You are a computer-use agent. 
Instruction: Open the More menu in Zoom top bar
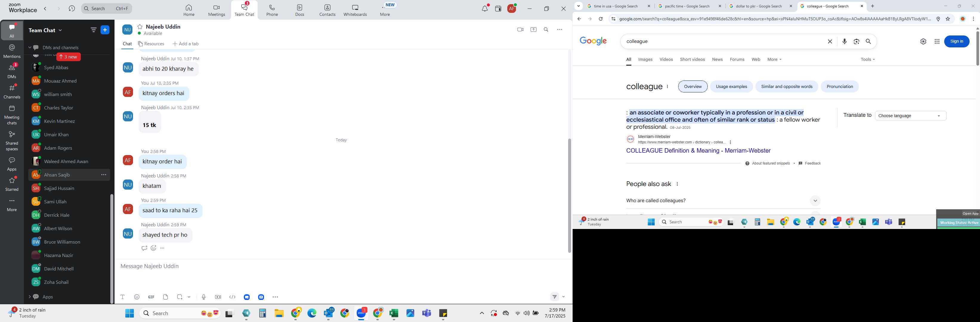point(385,10)
